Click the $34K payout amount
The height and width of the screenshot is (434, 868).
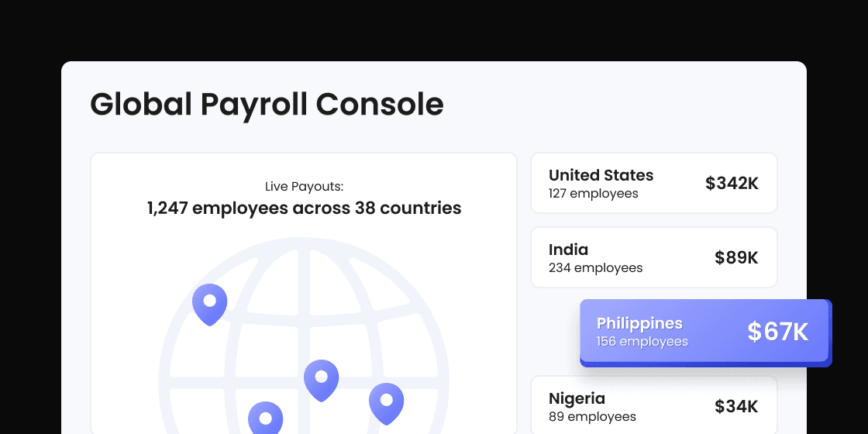pyautogui.click(x=735, y=407)
